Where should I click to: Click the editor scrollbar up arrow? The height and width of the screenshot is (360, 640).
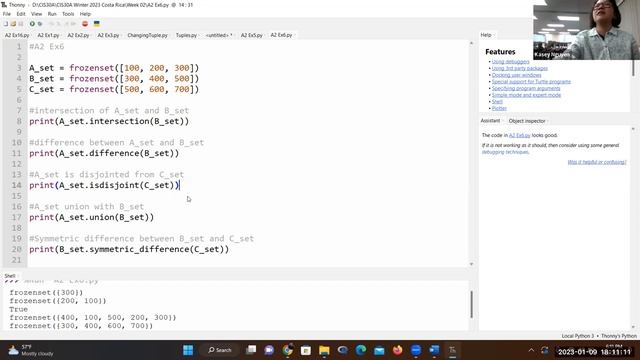(x=471, y=43)
